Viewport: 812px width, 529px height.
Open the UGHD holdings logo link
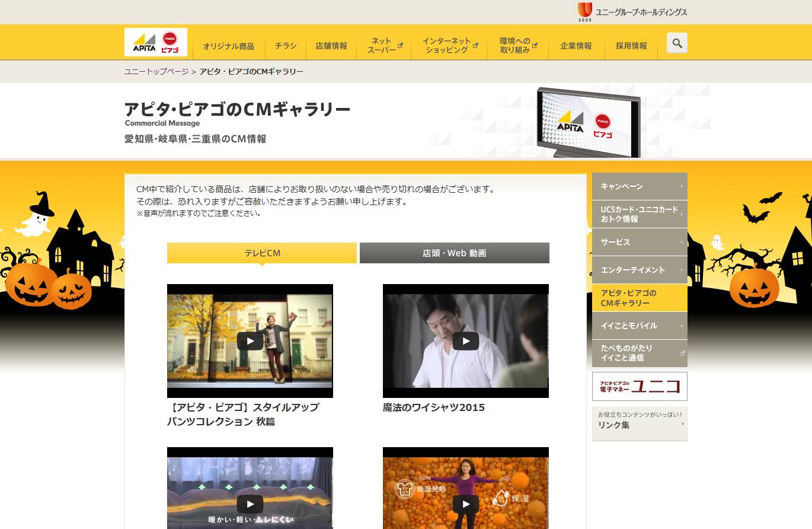(632, 12)
